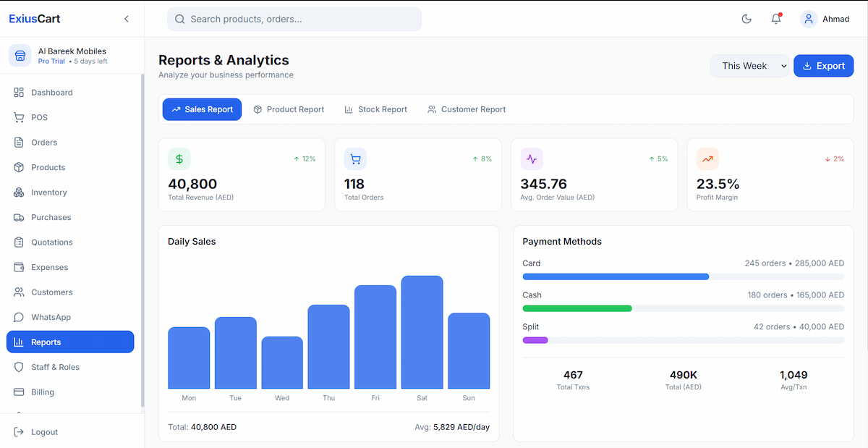
Task: Click the Avg: 5,829 AED/day text
Action: (x=452, y=427)
